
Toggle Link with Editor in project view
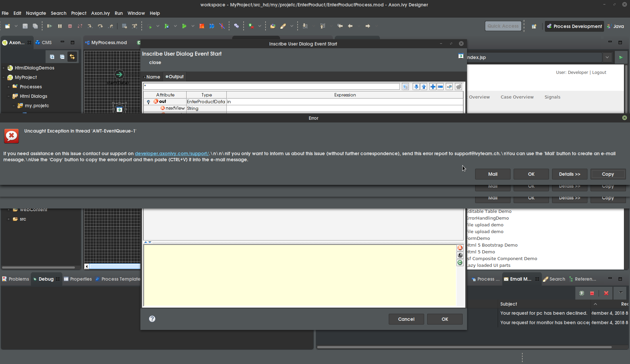pyautogui.click(x=72, y=57)
